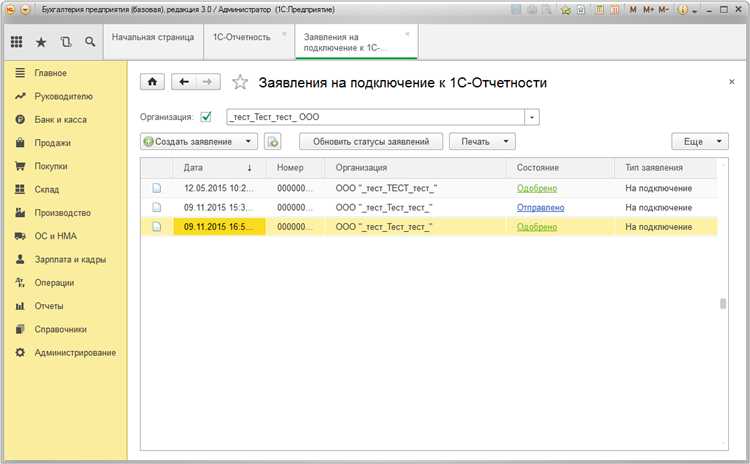The width and height of the screenshot is (750, 464).
Task: Open the sections grid menu icon
Action: pyautogui.click(x=17, y=42)
